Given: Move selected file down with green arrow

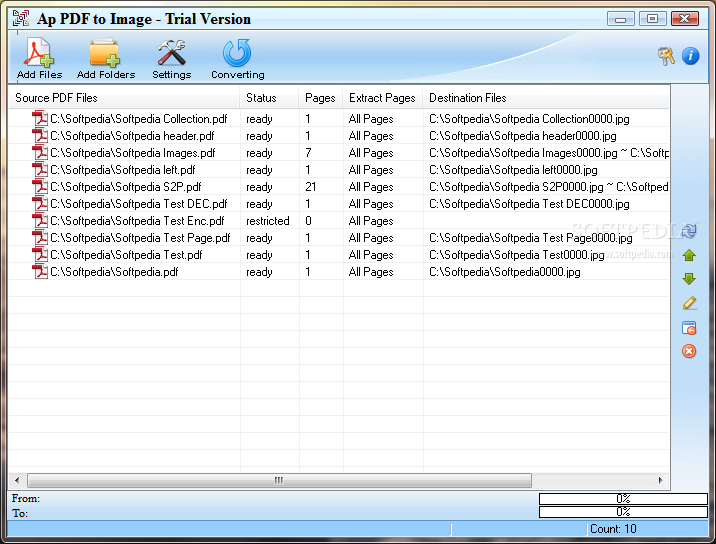Looking at the screenshot, I should pos(689,279).
